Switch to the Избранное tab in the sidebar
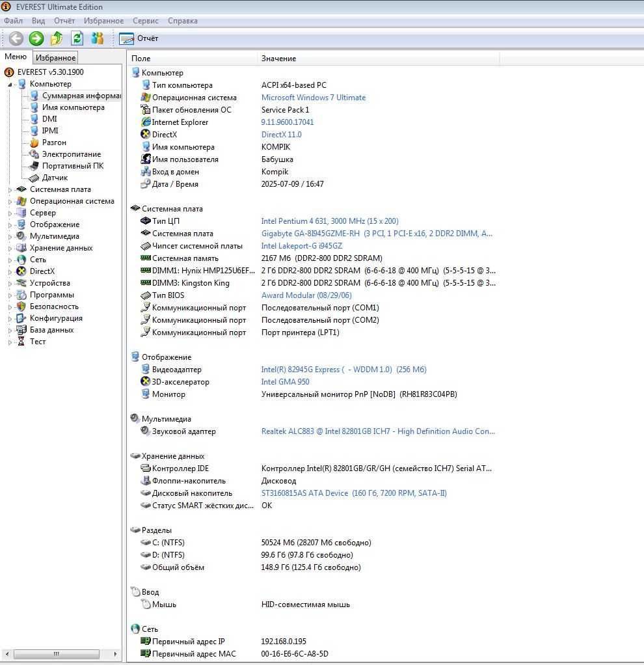 (x=55, y=58)
